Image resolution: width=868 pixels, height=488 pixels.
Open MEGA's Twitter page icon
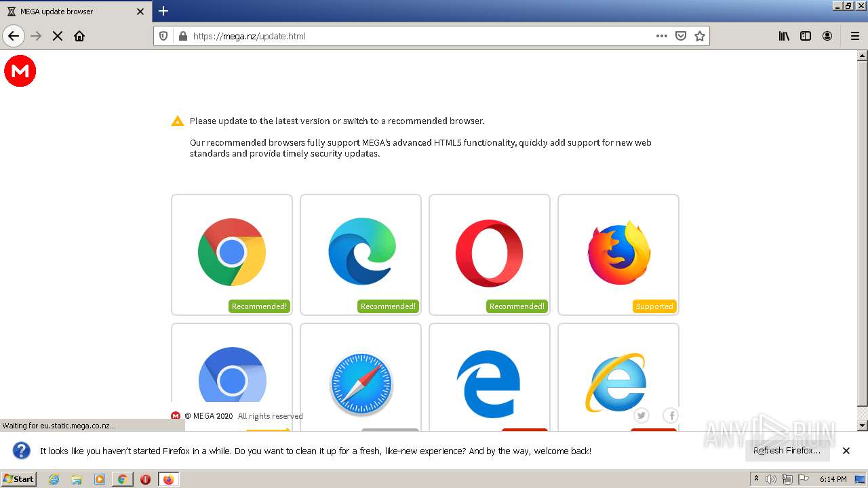coord(642,415)
